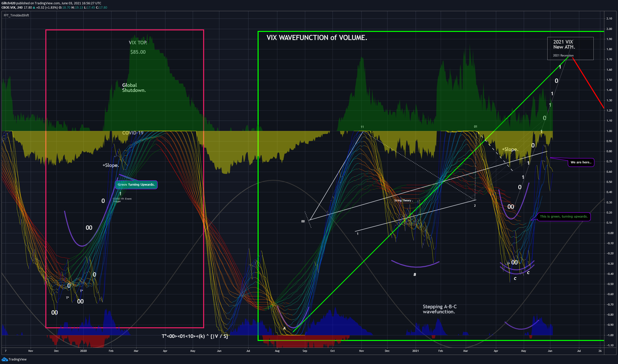Click Oct on the time axis
The width and height of the screenshot is (618, 364).
point(333,351)
